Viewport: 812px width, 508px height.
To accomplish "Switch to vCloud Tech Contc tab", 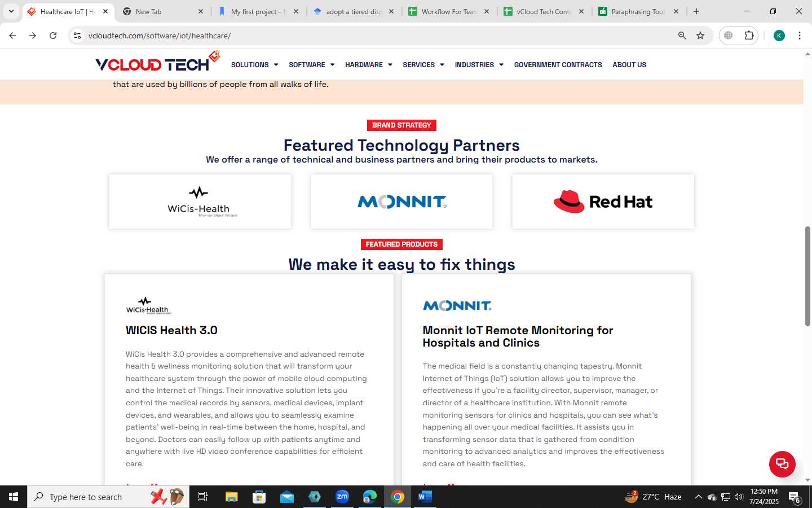I will [x=544, y=11].
